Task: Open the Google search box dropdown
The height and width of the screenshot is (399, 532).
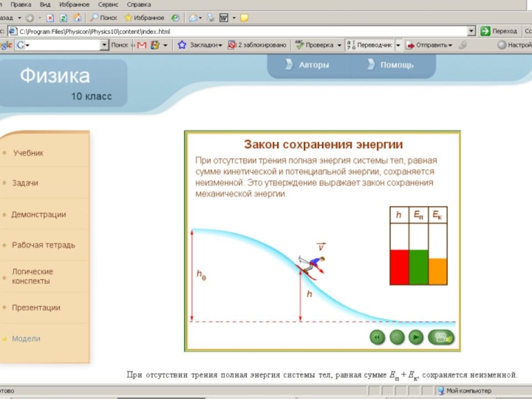Action: tap(104, 45)
